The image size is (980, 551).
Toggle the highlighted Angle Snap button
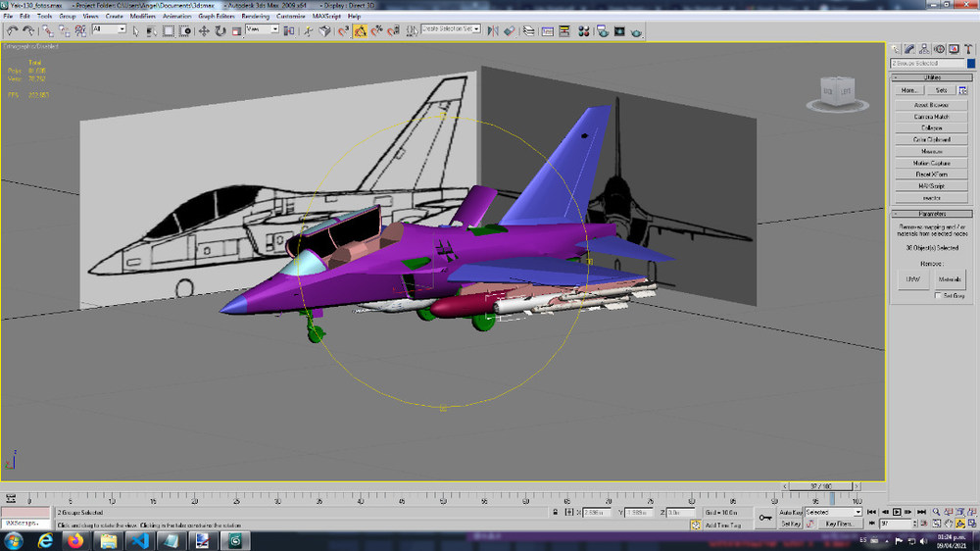(x=360, y=30)
